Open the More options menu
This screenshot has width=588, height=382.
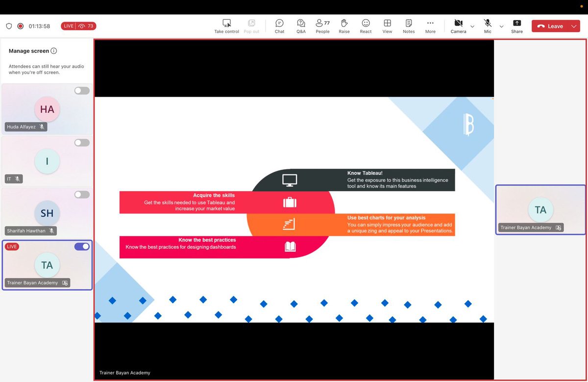tap(430, 26)
